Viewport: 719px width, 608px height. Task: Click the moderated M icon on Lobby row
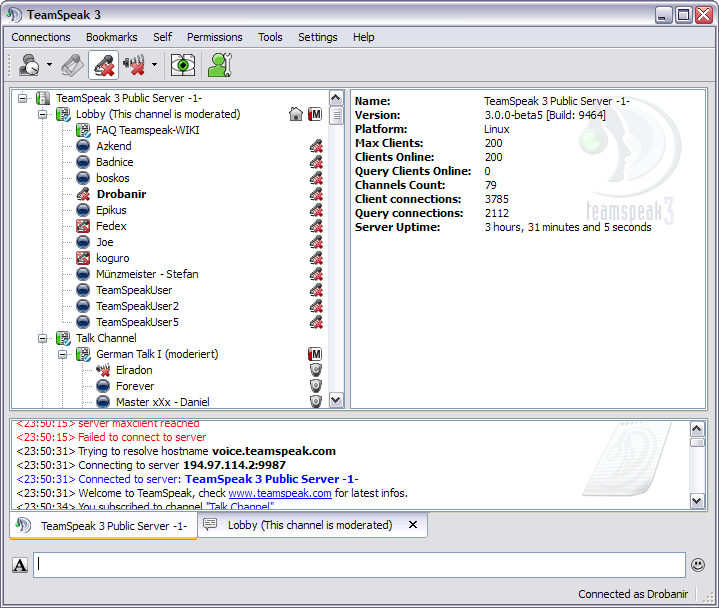[x=315, y=114]
